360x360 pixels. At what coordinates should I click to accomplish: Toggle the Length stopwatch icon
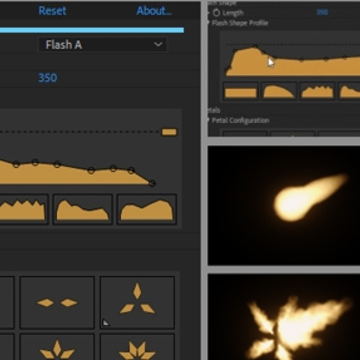216,13
